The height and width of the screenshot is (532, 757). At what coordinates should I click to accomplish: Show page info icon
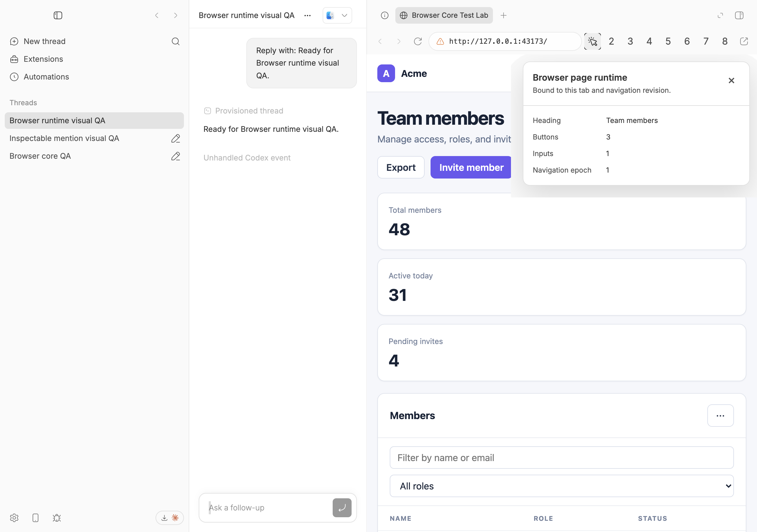coord(384,15)
